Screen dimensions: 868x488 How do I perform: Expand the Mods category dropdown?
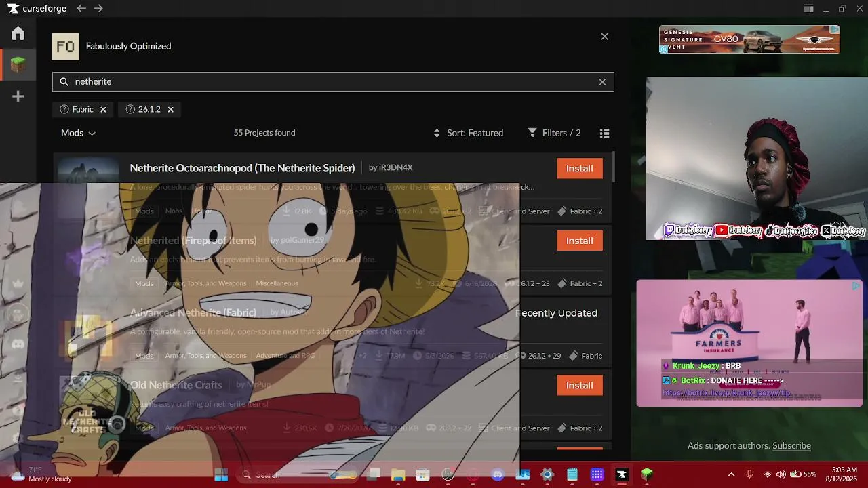tap(78, 133)
